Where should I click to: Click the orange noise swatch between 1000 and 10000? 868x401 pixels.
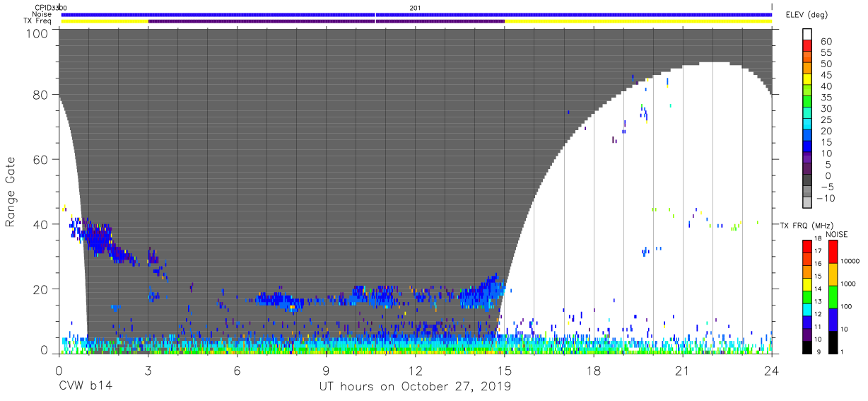pos(832,274)
